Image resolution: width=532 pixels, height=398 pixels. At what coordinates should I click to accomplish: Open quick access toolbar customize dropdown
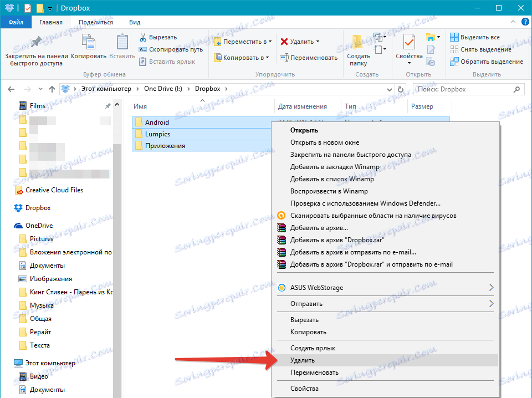[x=50, y=8]
